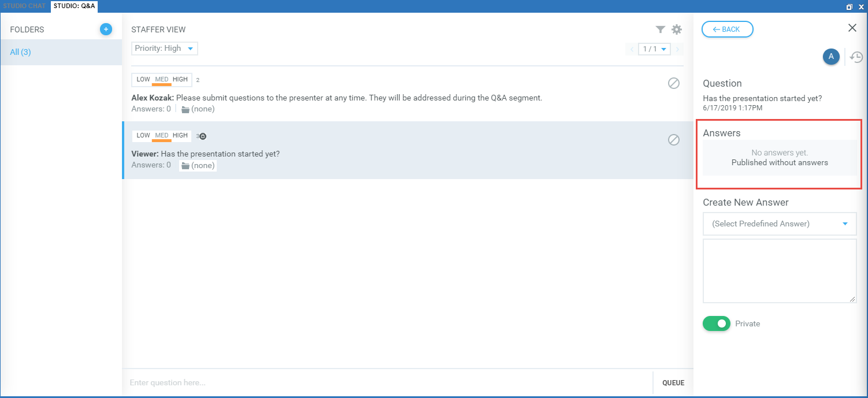Select the Viewer question row
This screenshot has width=868, height=398.
(408, 150)
